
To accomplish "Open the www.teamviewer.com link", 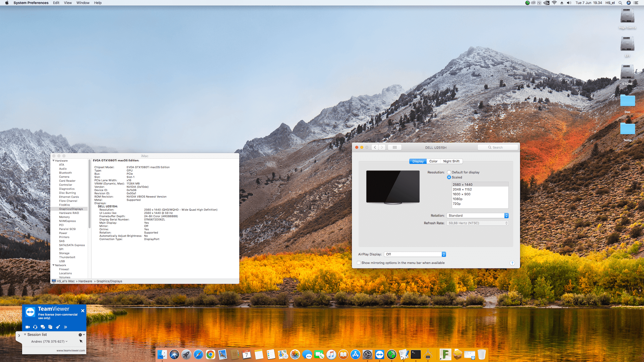I will (70, 351).
